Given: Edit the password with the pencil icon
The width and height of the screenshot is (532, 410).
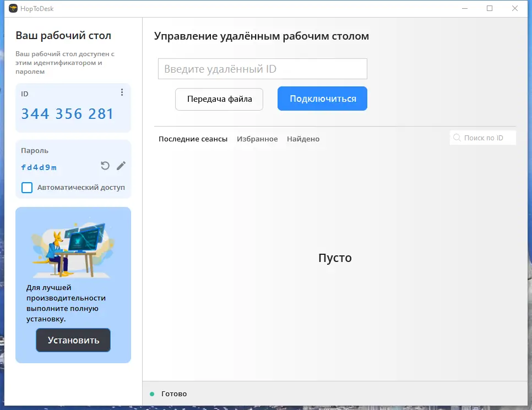Looking at the screenshot, I should (x=121, y=165).
